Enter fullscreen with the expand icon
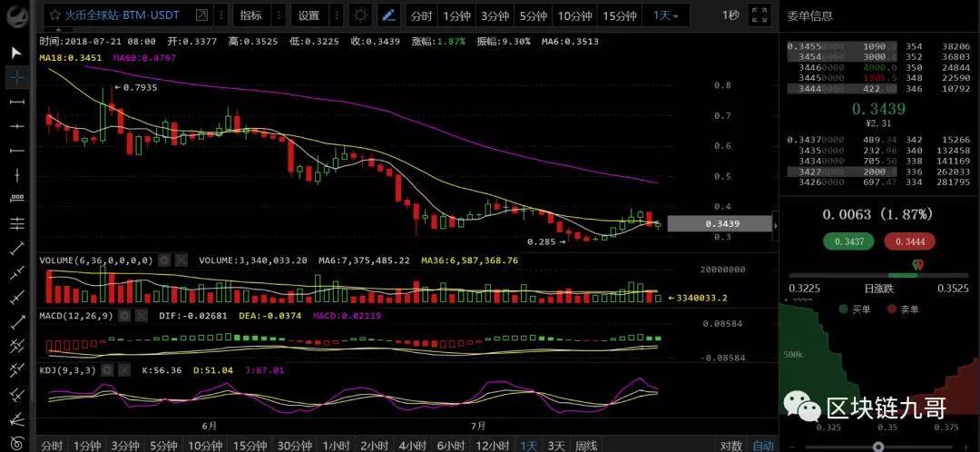The height and width of the screenshot is (452, 980). coord(759,15)
